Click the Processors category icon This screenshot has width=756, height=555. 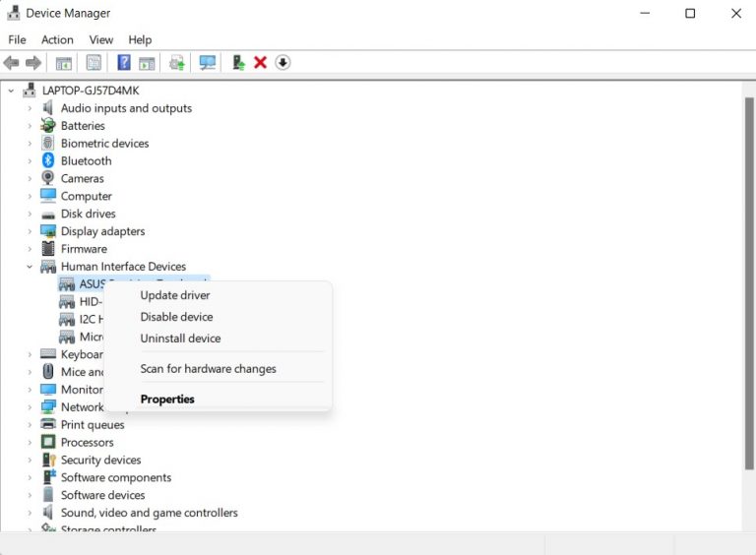coord(48,442)
